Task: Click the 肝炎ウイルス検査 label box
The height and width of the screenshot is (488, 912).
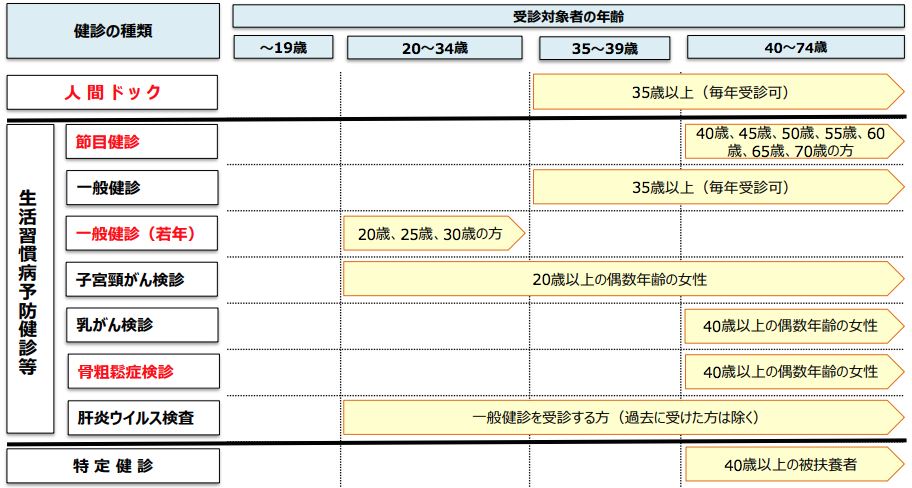Action: tap(141, 417)
